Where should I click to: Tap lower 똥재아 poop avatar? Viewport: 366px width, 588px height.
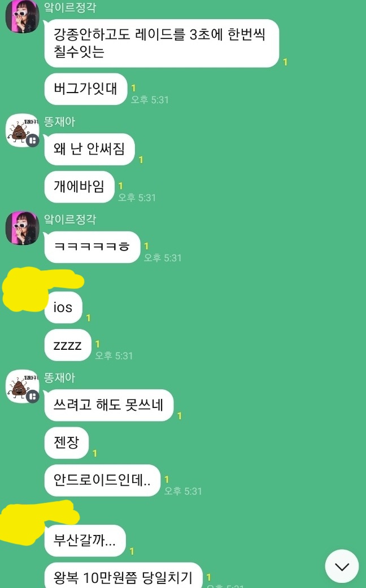[x=23, y=386]
